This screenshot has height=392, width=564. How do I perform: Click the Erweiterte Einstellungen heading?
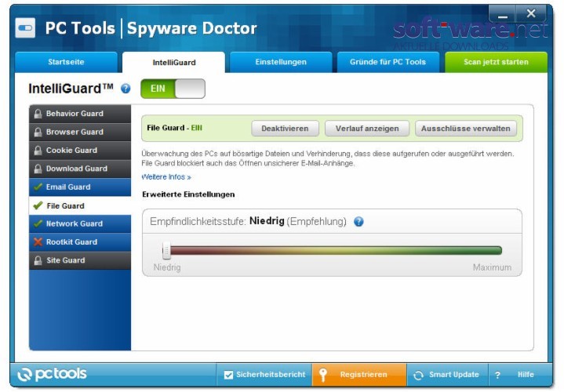188,194
